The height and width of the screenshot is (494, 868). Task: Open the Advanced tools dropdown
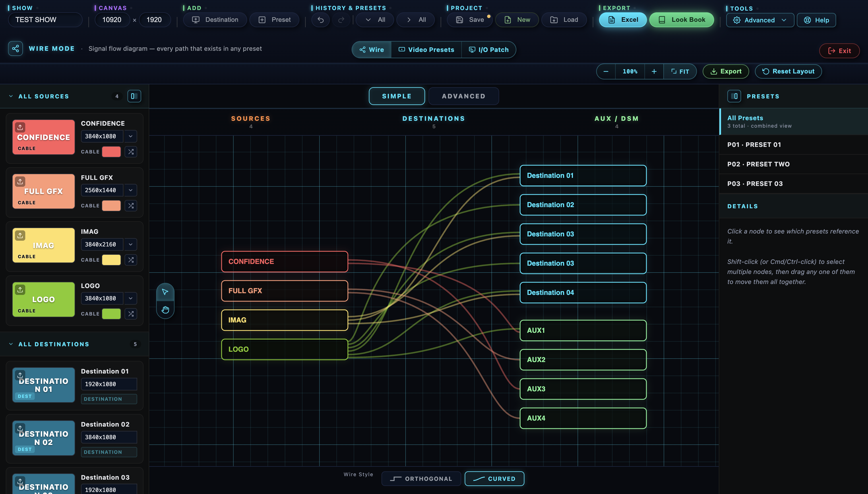[x=760, y=20]
